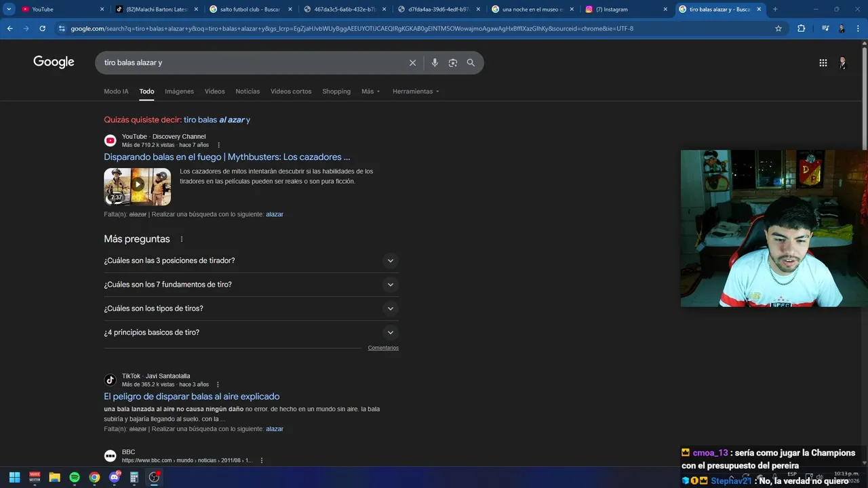The height and width of the screenshot is (488, 868).
Task: Click alazar link under YouTube result
Action: (x=275, y=214)
